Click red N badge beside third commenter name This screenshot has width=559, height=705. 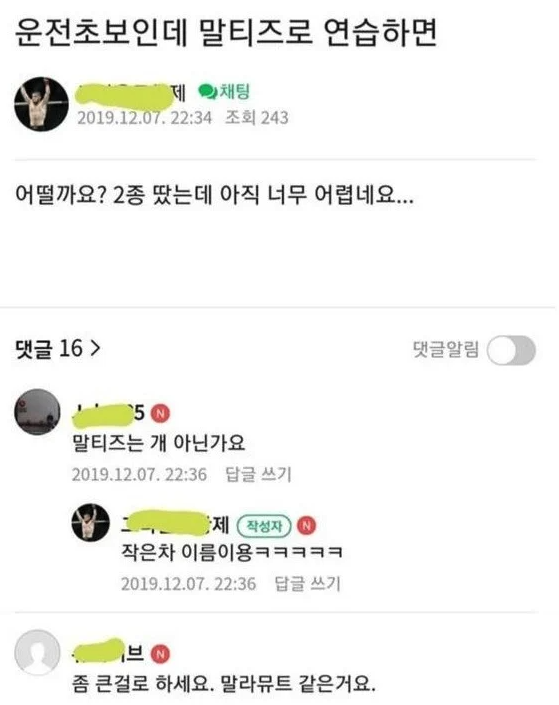click(x=160, y=654)
